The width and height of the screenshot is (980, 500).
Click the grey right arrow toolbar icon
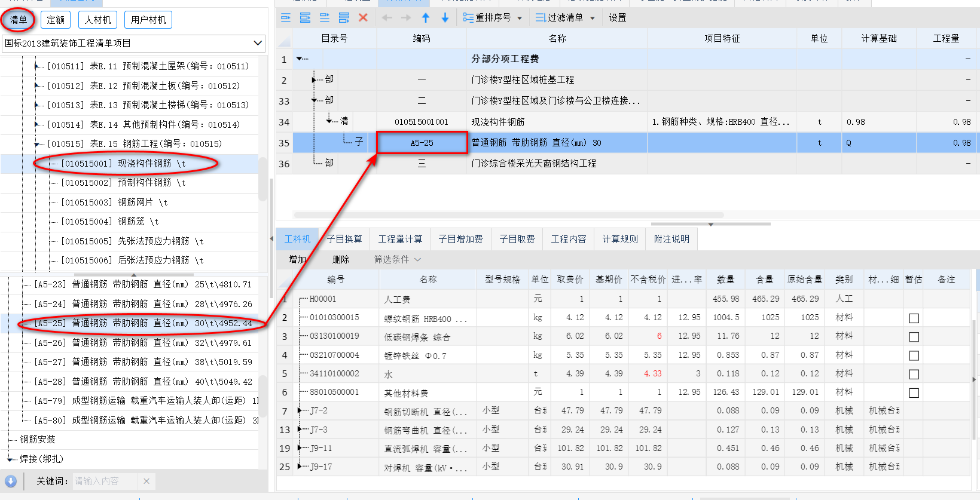coord(406,18)
